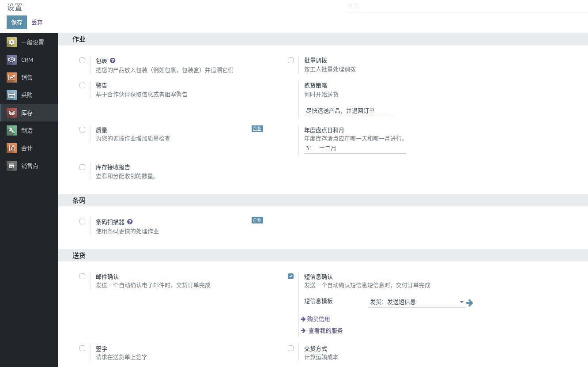588x367 pixels.
Task: Open the 十二月 month selector
Action: pyautogui.click(x=362, y=149)
